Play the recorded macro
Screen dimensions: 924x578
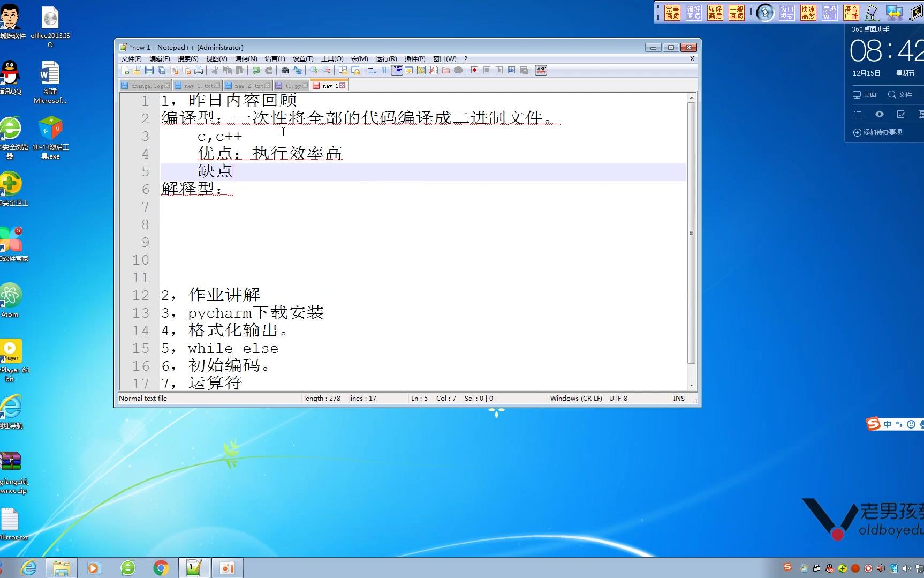coord(499,70)
